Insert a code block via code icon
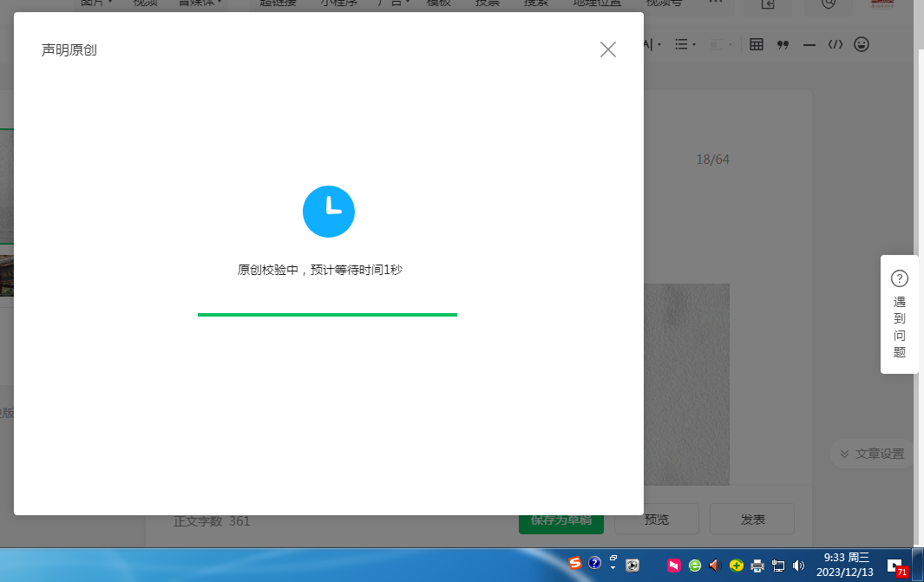This screenshot has width=924, height=582. tap(835, 44)
